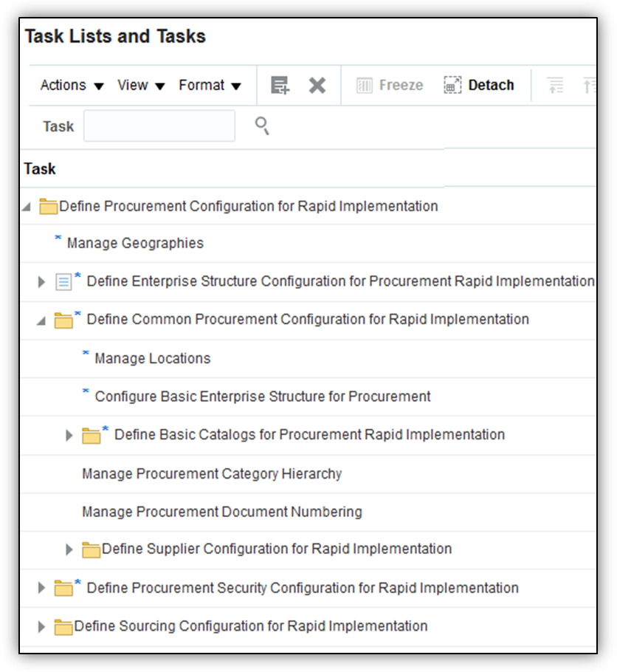The image size is (617, 672).
Task: Expand Define Enterprise Structure Configuration node
Action: (x=41, y=282)
